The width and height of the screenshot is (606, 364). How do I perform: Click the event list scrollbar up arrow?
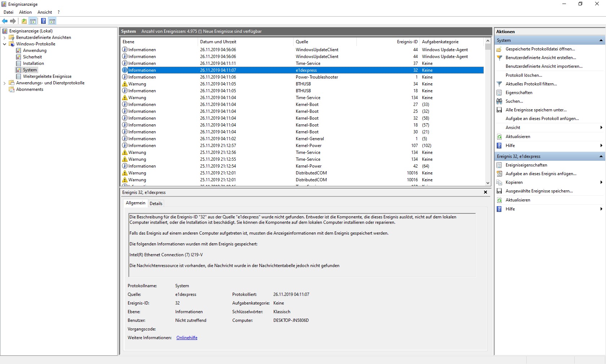click(x=488, y=41)
